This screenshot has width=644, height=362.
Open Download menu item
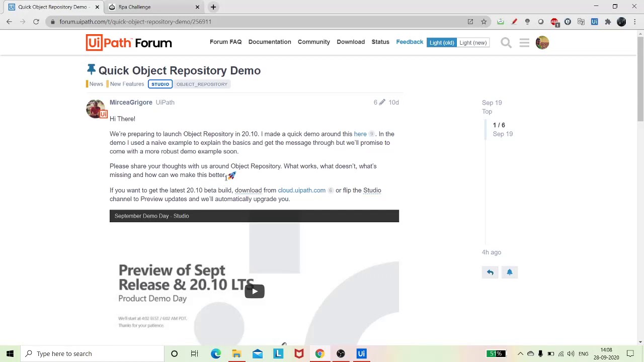pos(351,42)
